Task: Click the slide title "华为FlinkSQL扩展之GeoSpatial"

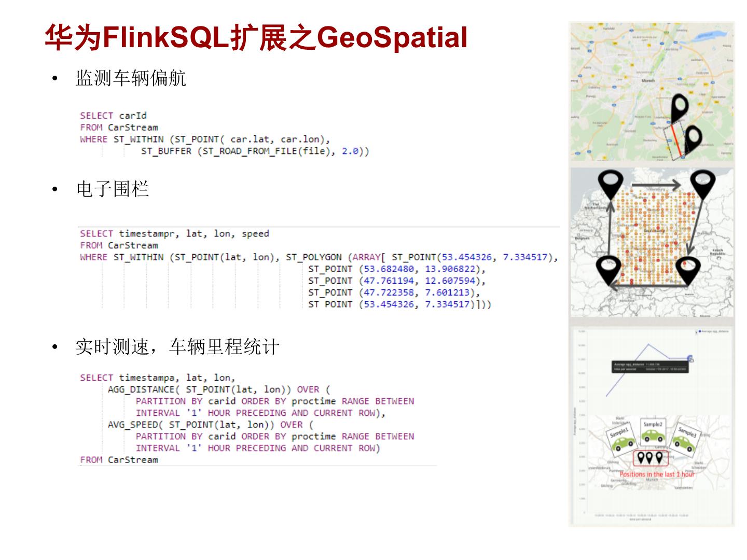Action: click(x=256, y=38)
